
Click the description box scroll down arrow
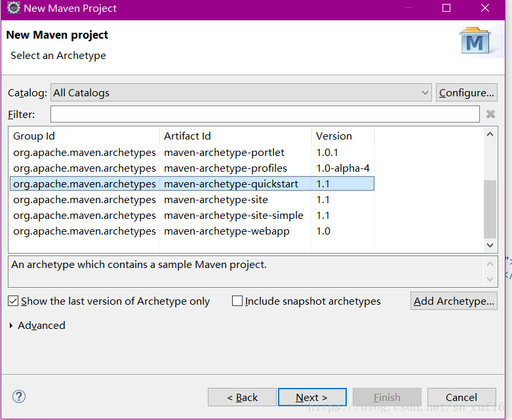pyautogui.click(x=490, y=279)
